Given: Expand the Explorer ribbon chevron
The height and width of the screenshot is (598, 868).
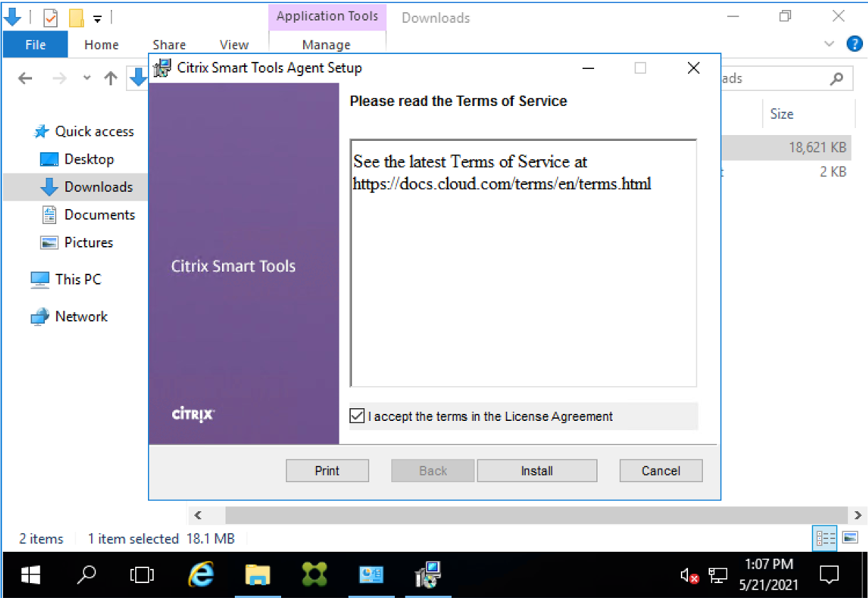Looking at the screenshot, I should coord(829,44).
